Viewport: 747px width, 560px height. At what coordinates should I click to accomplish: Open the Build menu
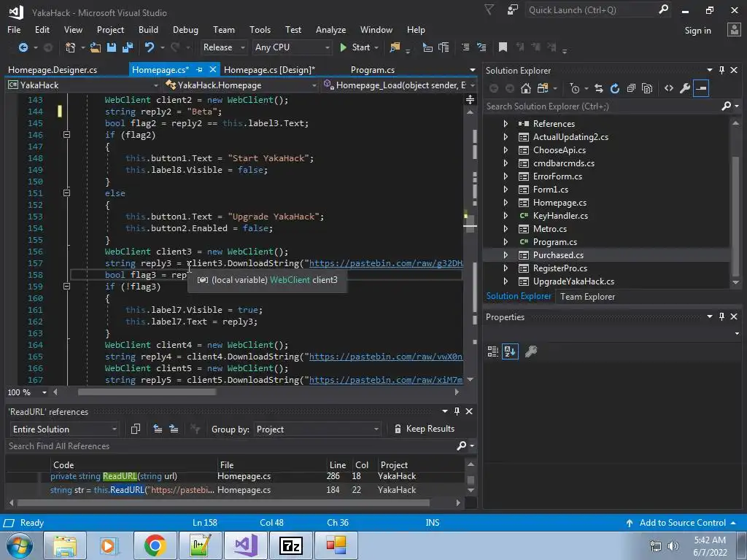pyautogui.click(x=148, y=29)
